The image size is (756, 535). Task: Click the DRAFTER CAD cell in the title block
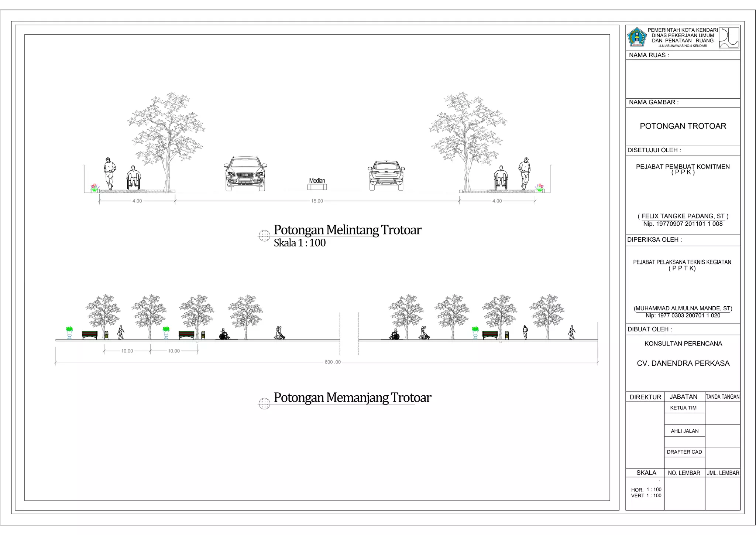[684, 452]
